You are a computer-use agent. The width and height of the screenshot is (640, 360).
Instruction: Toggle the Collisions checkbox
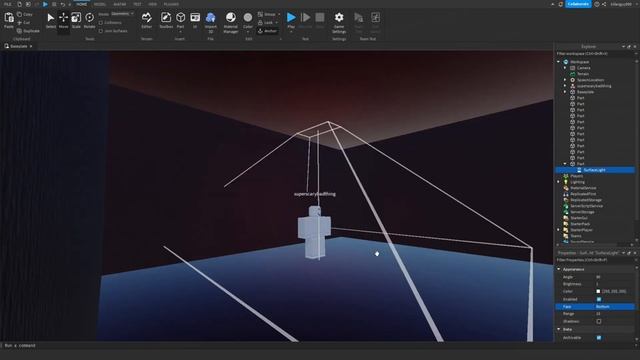pos(101,22)
